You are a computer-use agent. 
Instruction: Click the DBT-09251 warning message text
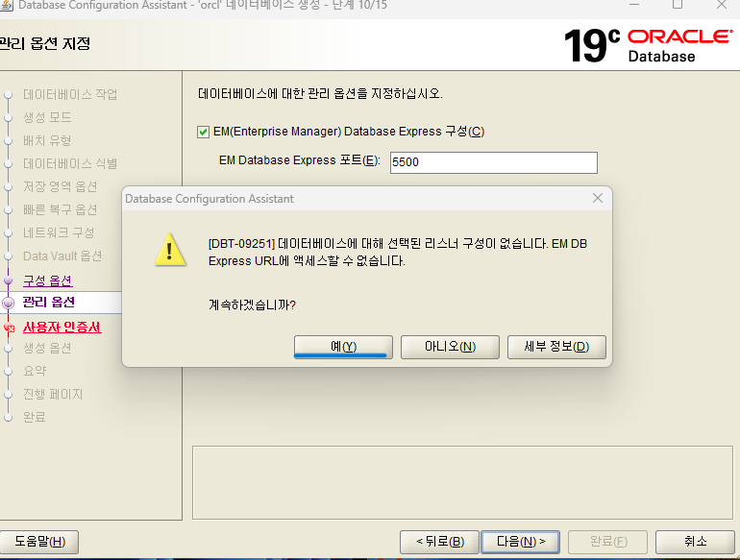tap(397, 253)
